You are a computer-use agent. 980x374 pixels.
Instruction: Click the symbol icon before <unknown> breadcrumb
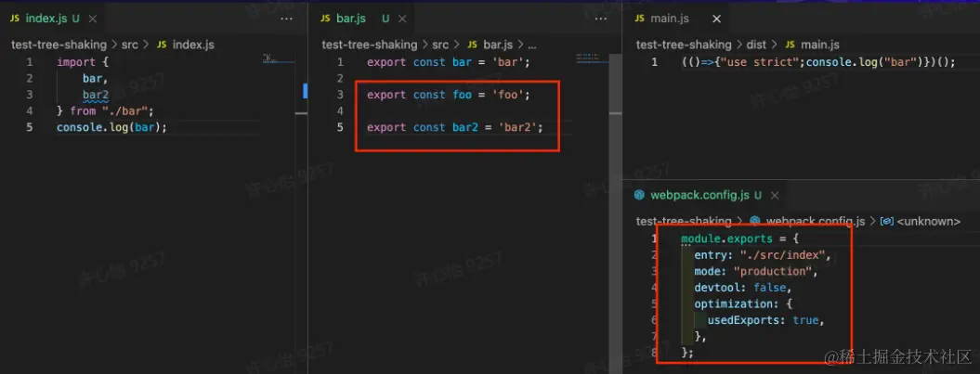pos(887,221)
